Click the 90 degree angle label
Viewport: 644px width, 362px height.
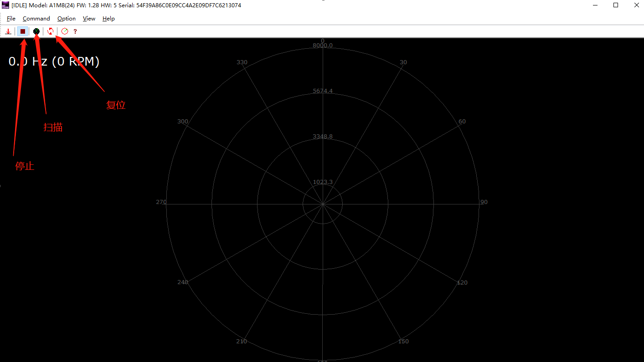pyautogui.click(x=484, y=202)
